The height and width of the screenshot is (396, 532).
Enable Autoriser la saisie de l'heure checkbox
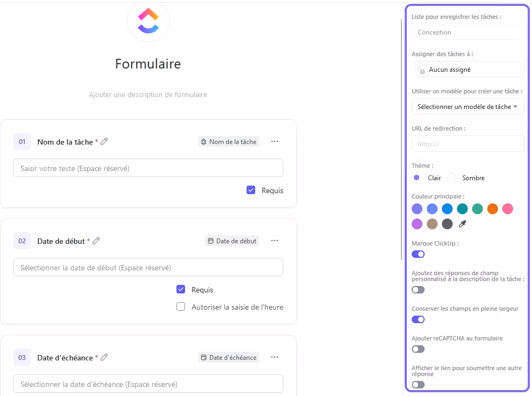(181, 307)
